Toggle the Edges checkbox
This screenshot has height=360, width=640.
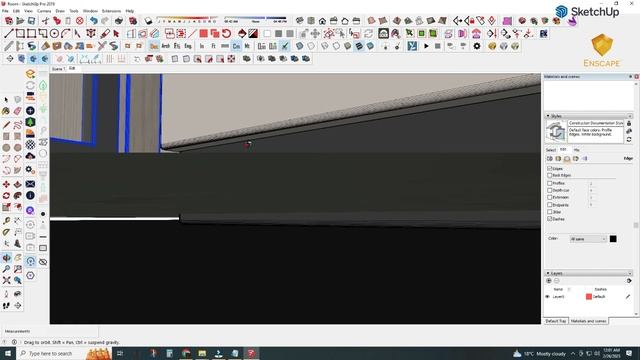(x=549, y=168)
